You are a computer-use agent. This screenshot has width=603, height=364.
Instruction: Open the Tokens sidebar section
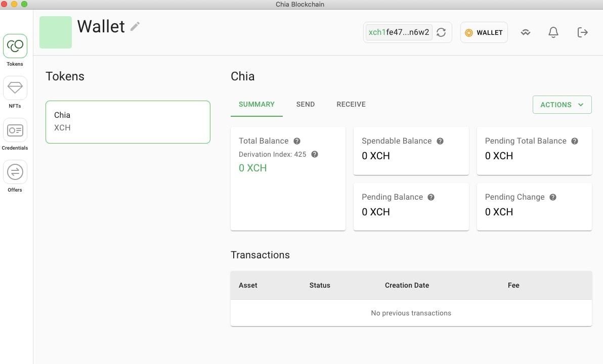pyautogui.click(x=15, y=46)
